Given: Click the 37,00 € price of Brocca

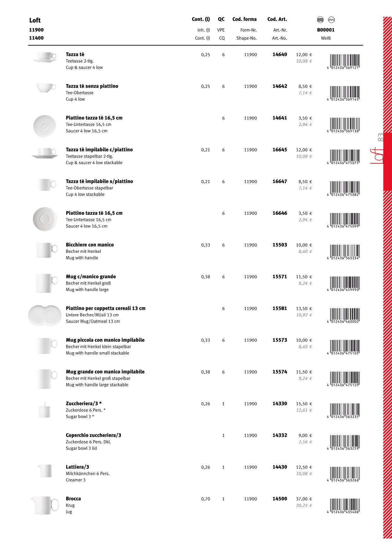Looking at the screenshot, I should (304, 499).
